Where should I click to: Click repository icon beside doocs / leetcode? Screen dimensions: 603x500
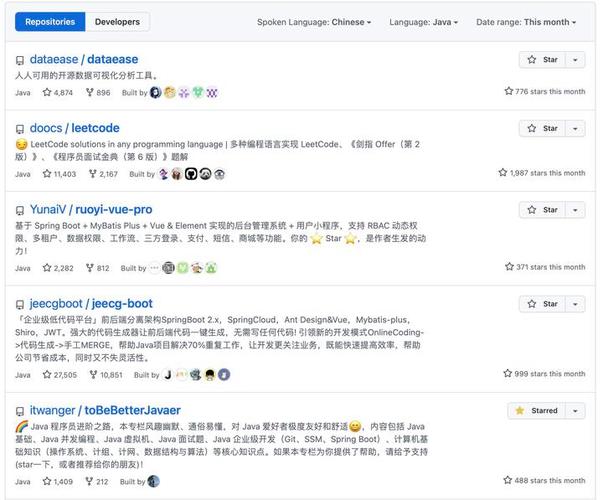coord(20,129)
